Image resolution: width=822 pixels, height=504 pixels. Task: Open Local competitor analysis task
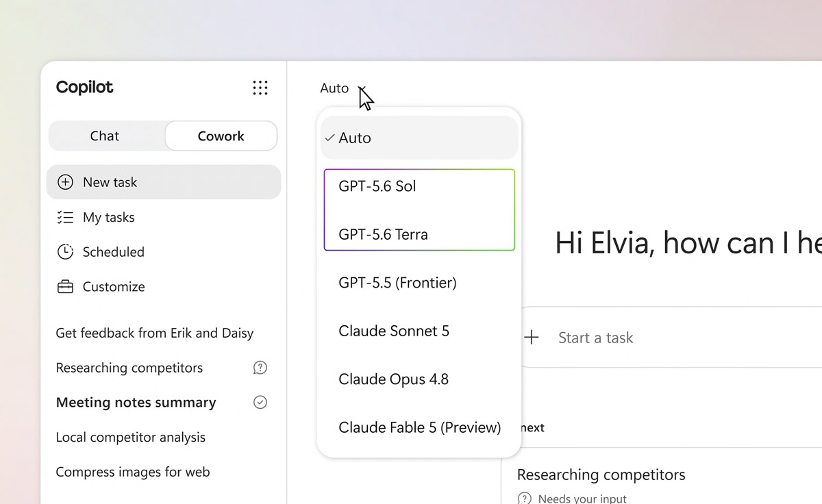(131, 437)
